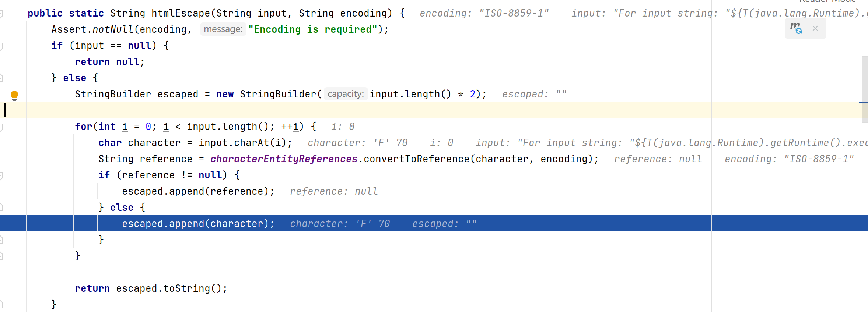Click the inline value 'i: 0' after the for statement
The height and width of the screenshot is (312, 868).
343,127
